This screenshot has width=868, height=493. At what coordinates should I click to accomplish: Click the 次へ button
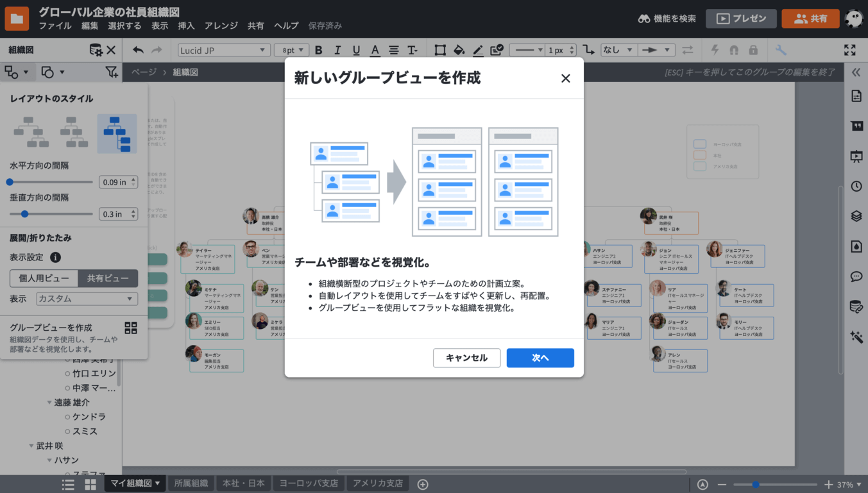[x=540, y=358]
